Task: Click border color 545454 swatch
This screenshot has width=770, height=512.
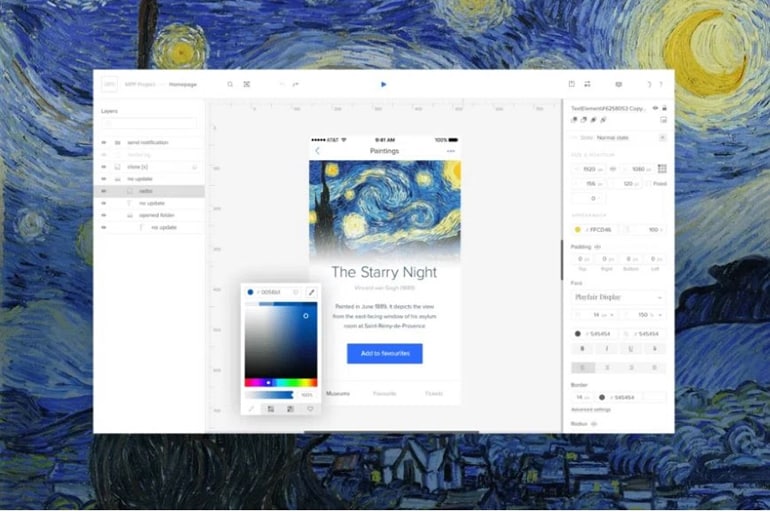Action: (x=602, y=398)
